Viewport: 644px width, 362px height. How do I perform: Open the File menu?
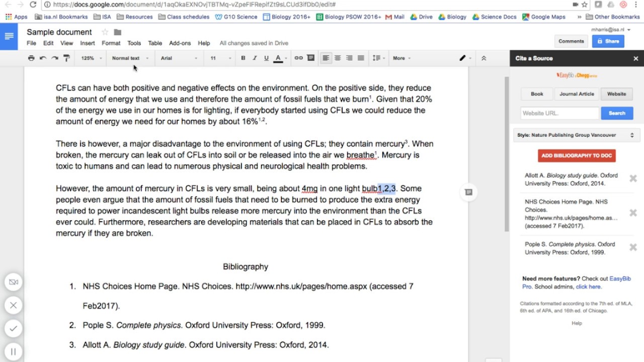[x=31, y=43]
